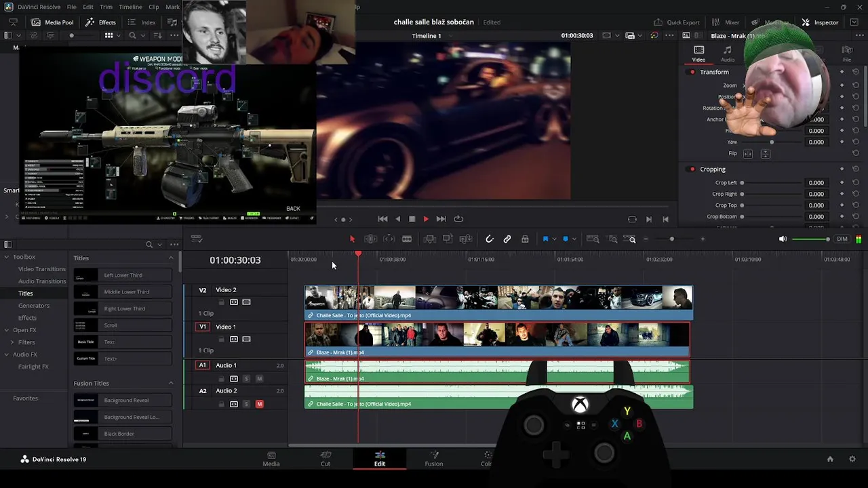Screen dimensions: 868x488
Task: Click the Full Extent Zoom icon
Action: click(593, 239)
